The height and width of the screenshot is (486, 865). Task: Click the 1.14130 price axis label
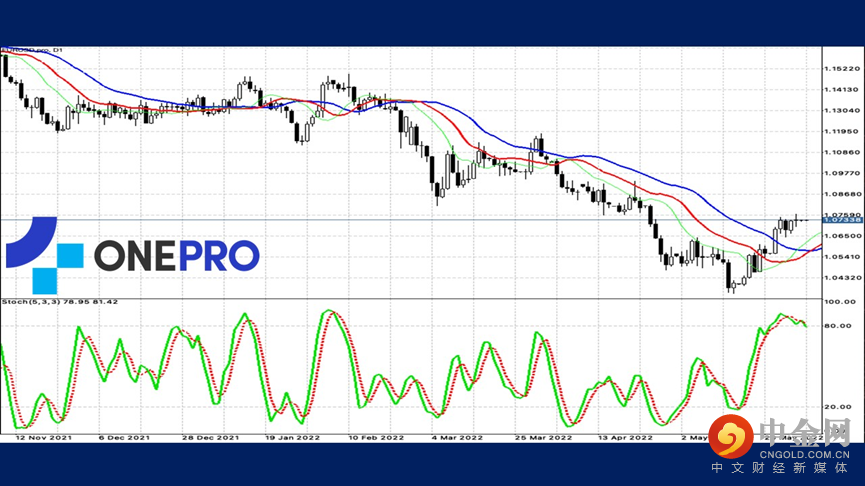pos(842,89)
